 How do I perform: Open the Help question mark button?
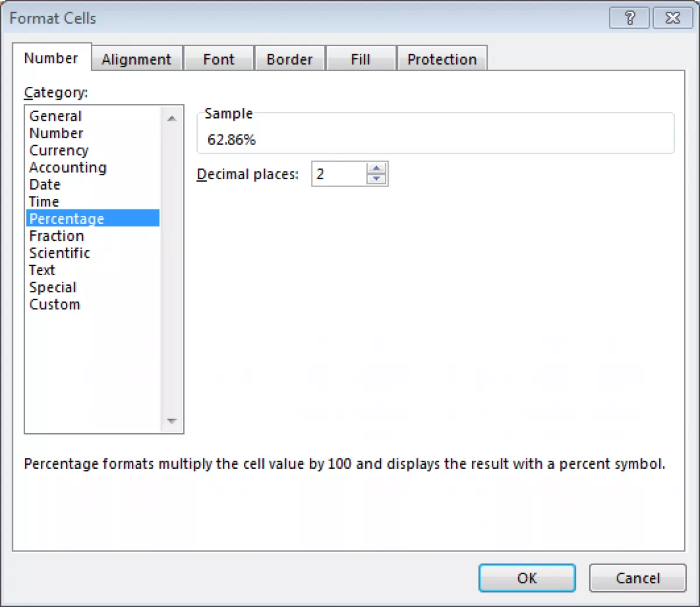click(x=629, y=18)
